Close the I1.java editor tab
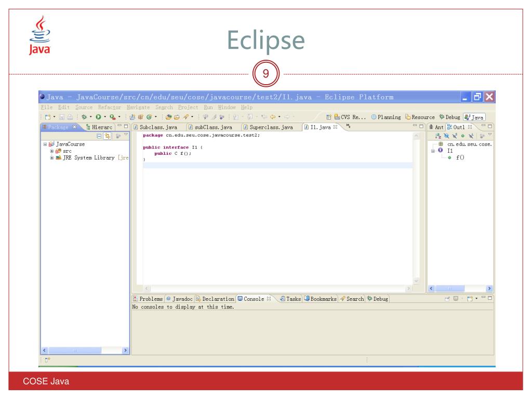 [x=335, y=127]
